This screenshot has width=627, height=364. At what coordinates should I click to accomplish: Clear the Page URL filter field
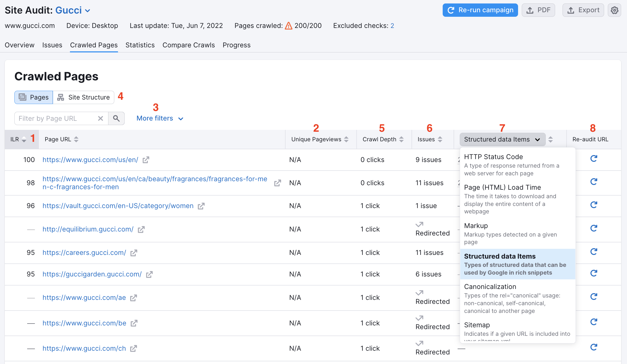pos(100,118)
